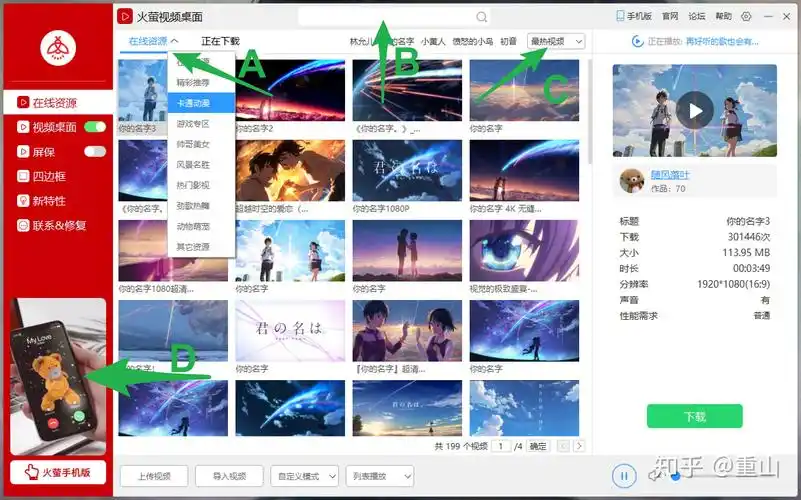The width and height of the screenshot is (801, 500).
Task: Go to the previous page arrow
Action: [563, 446]
